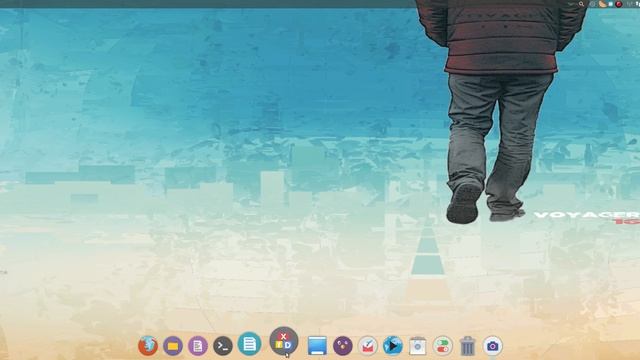Launch the purple document editor dock icon
This screenshot has width=640, height=360.
click(x=198, y=346)
